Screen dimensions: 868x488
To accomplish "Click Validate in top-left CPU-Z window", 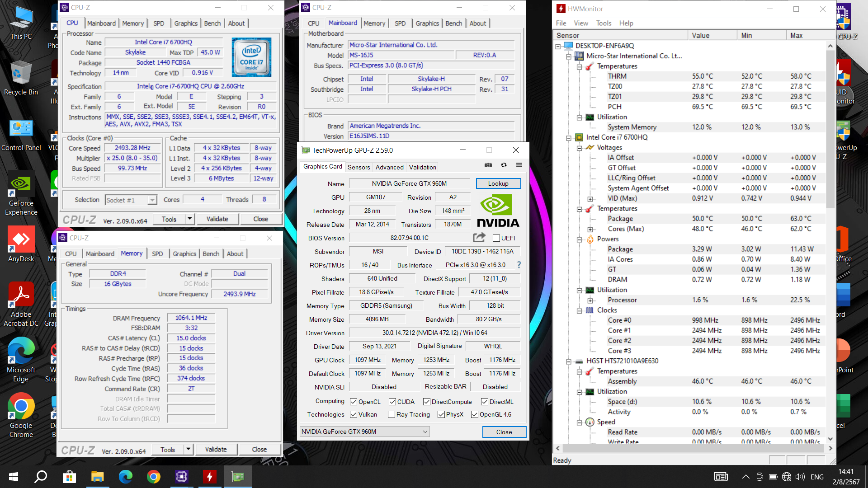I will click(217, 219).
